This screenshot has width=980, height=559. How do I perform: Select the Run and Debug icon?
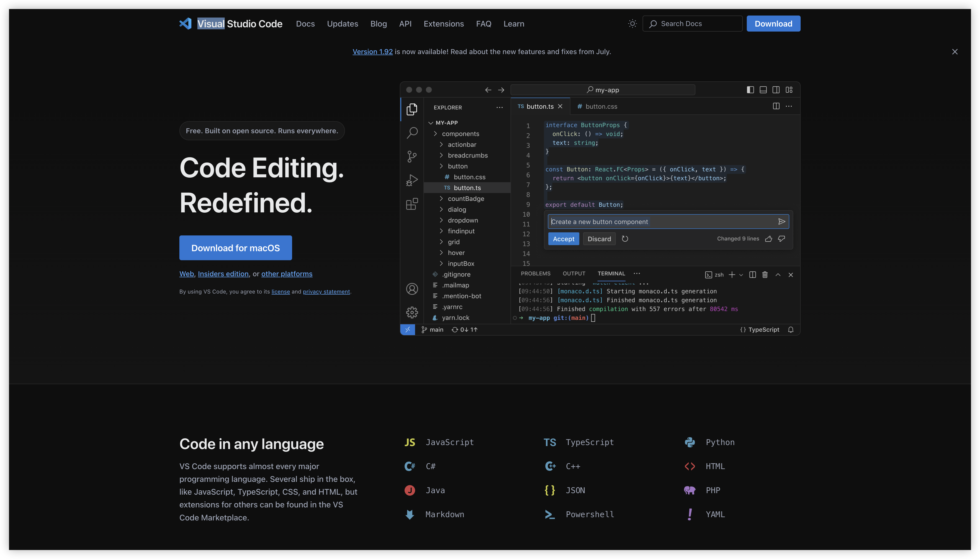tap(412, 180)
